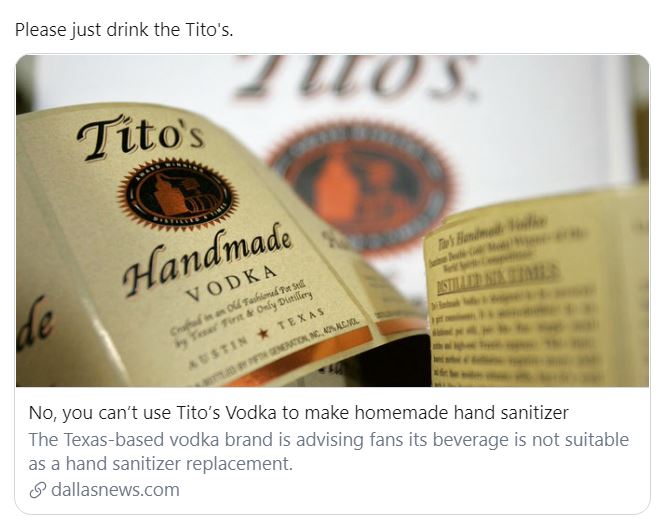Click the blurred paragraph text on the back label
The width and height of the screenshot is (663, 528).
[x=516, y=337]
